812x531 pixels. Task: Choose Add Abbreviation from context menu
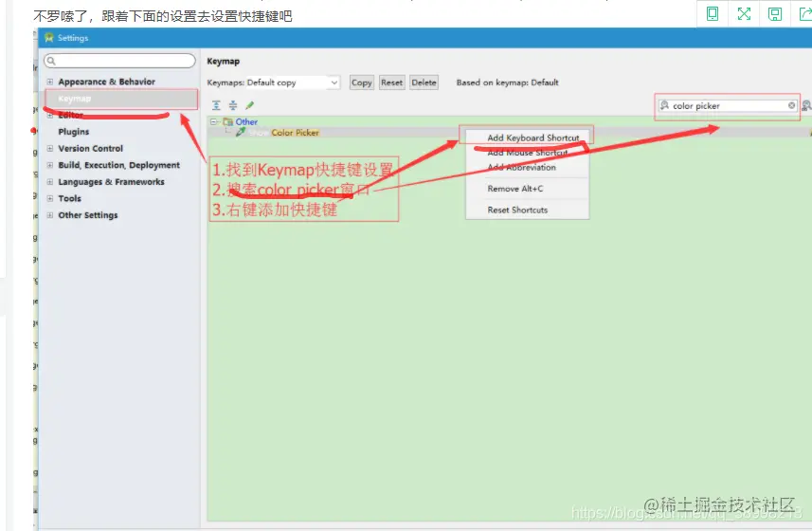pos(521,167)
